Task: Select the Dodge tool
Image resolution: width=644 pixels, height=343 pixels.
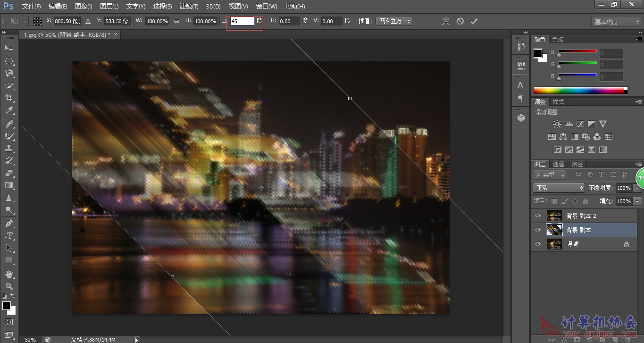Action: coord(9,210)
